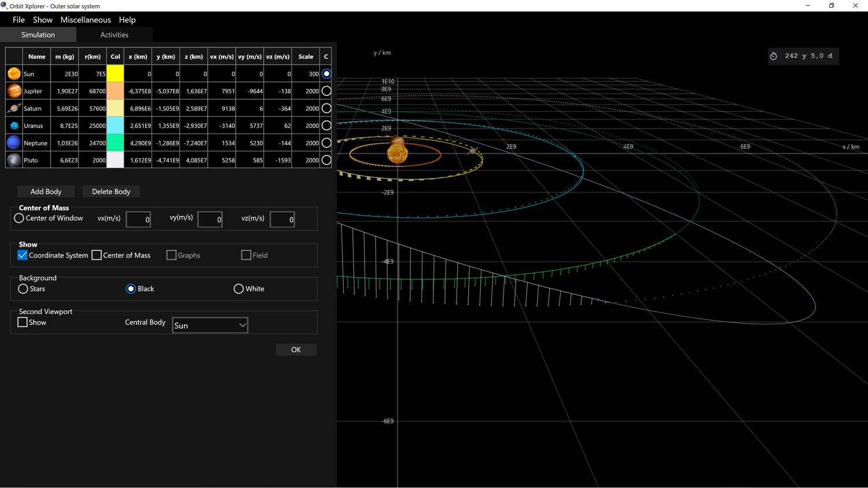Click the Orbit Xplorer app icon in title bar
Viewport: 868px width, 488px height.
point(5,6)
